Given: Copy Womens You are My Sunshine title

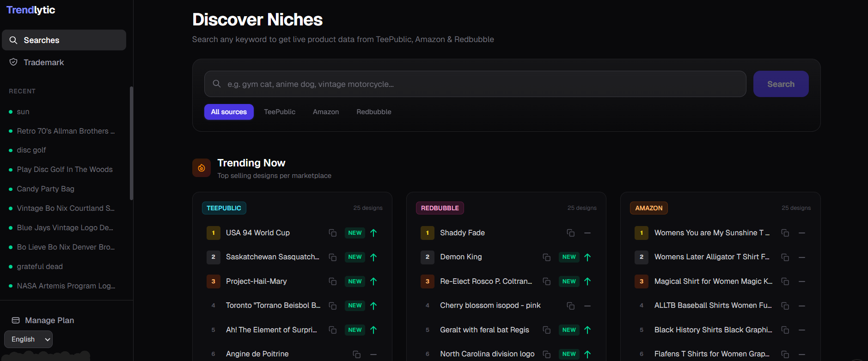Looking at the screenshot, I should pos(785,233).
